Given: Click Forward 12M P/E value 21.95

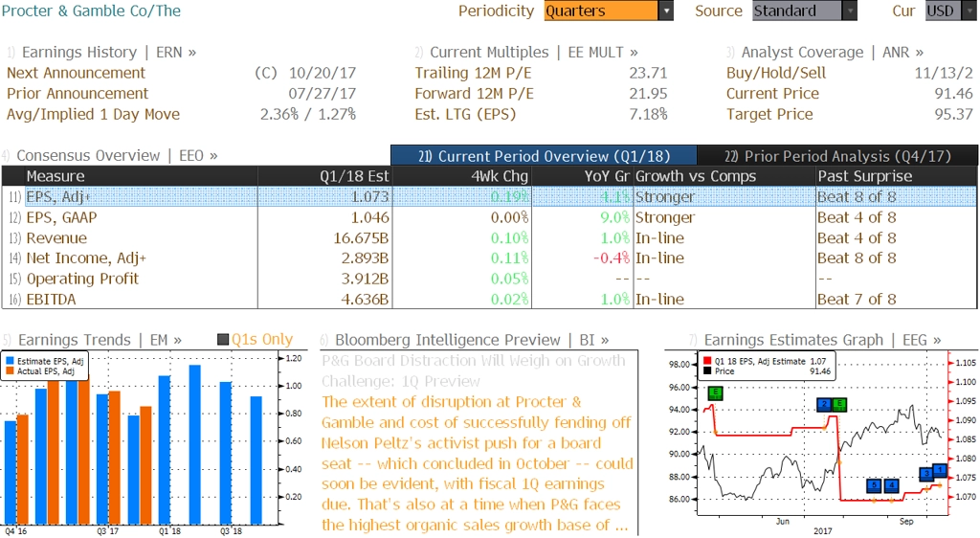Looking at the screenshot, I should tap(648, 94).
